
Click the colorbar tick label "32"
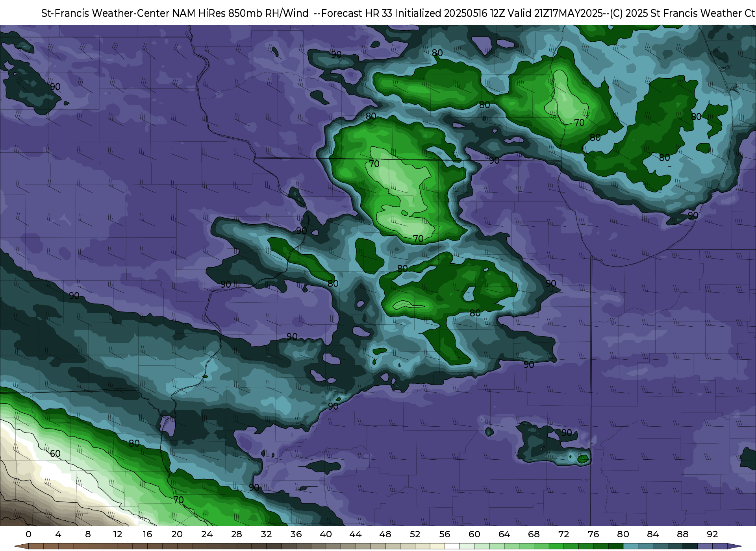(266, 534)
